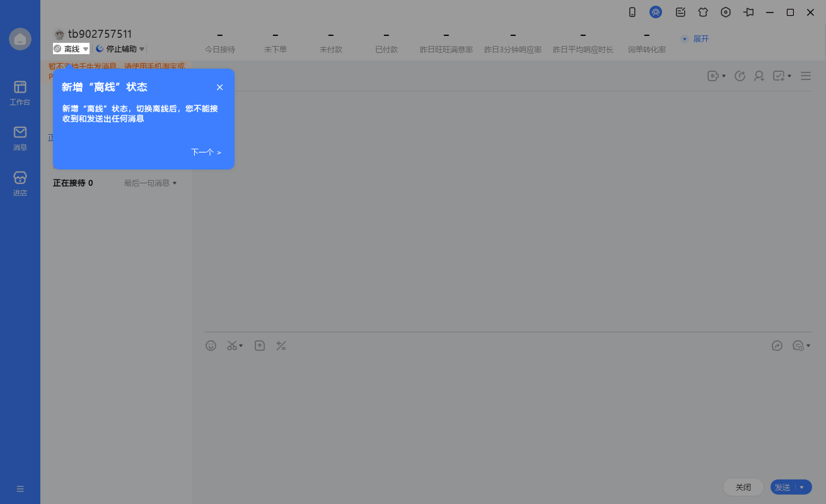Click the share arrow circle icon
826x504 pixels.
[x=777, y=345]
